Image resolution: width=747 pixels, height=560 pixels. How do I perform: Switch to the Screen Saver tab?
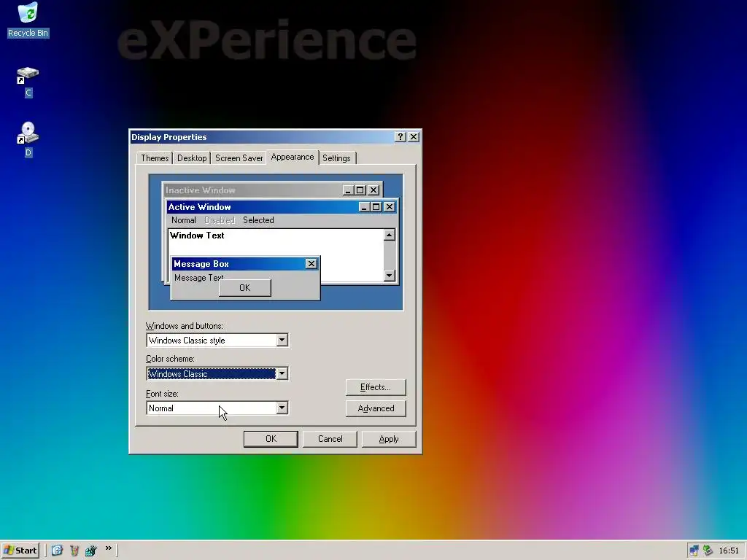point(239,158)
